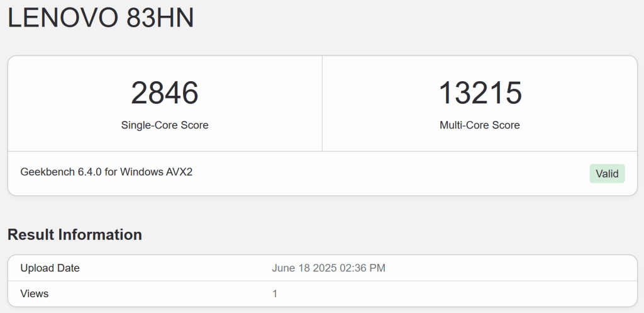This screenshot has height=313, width=644.
Task: Click the Information heading word
Action: (100, 235)
